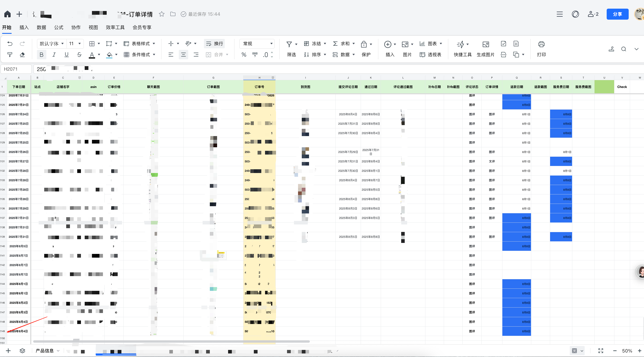Click the blue 分享 button
This screenshot has height=357, width=644.
click(617, 14)
